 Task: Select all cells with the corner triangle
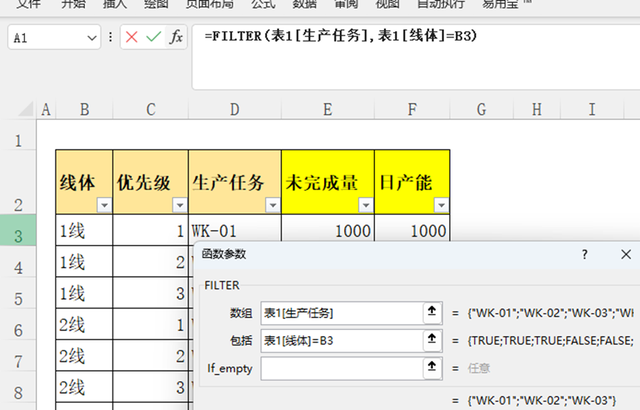26,109
